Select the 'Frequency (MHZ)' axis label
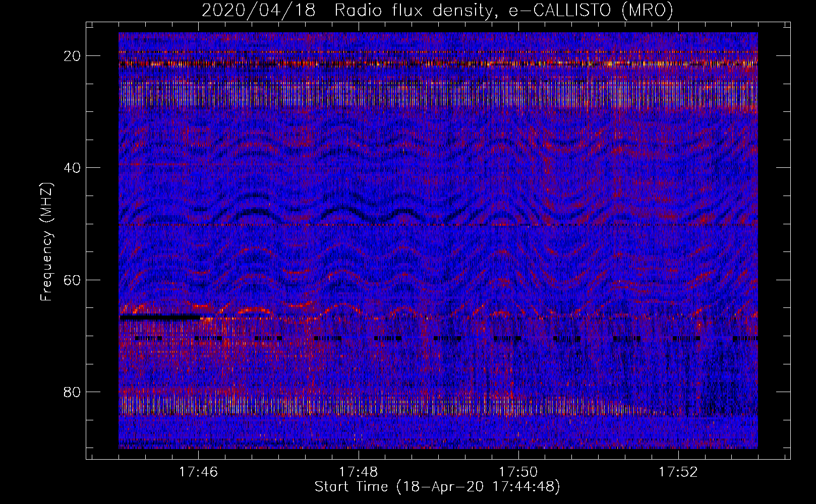 (x=46, y=242)
